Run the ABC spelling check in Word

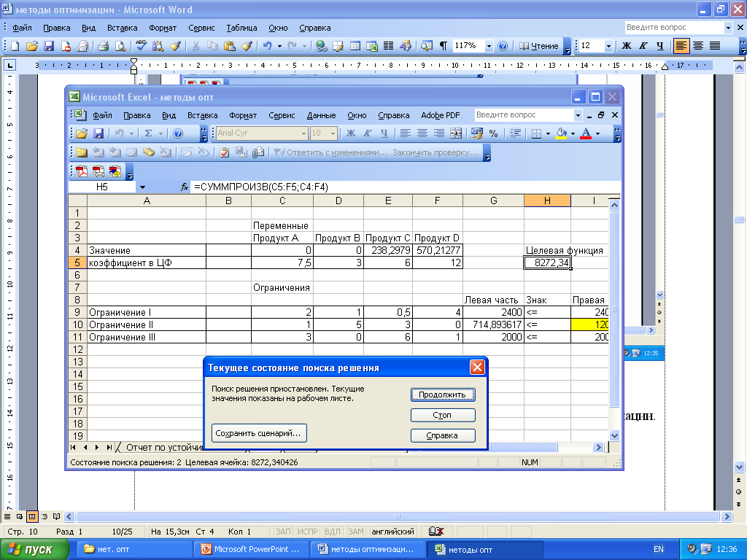[x=141, y=46]
